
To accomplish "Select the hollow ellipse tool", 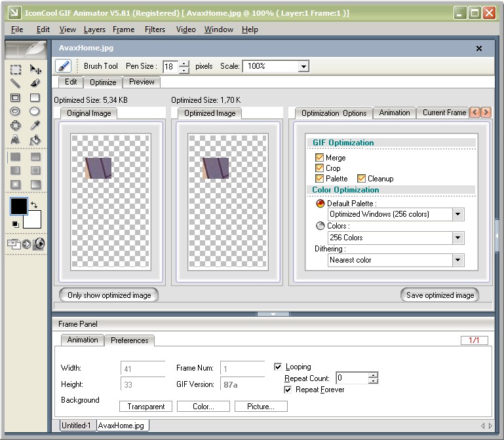I will click(15, 111).
